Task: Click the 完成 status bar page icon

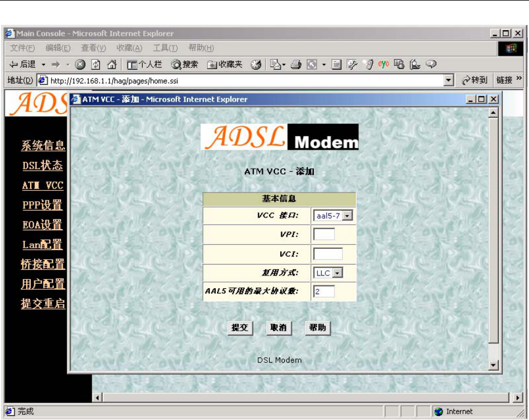Action: (x=10, y=411)
